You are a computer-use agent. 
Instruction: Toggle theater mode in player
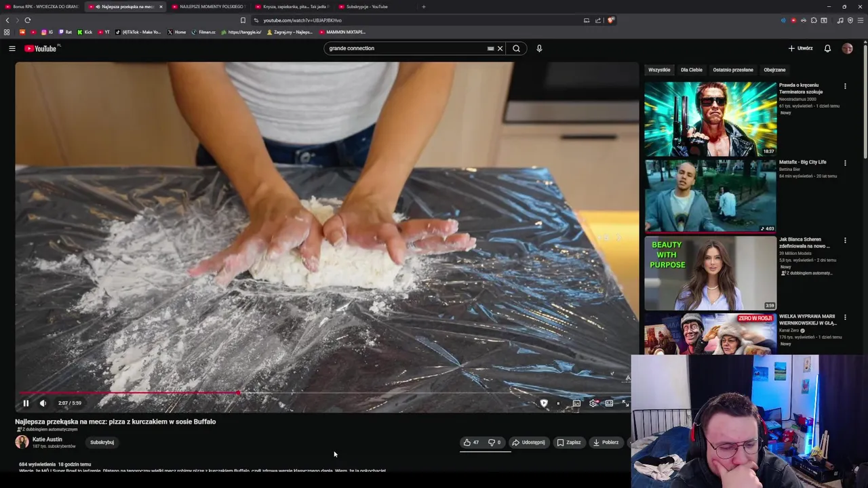(609, 403)
